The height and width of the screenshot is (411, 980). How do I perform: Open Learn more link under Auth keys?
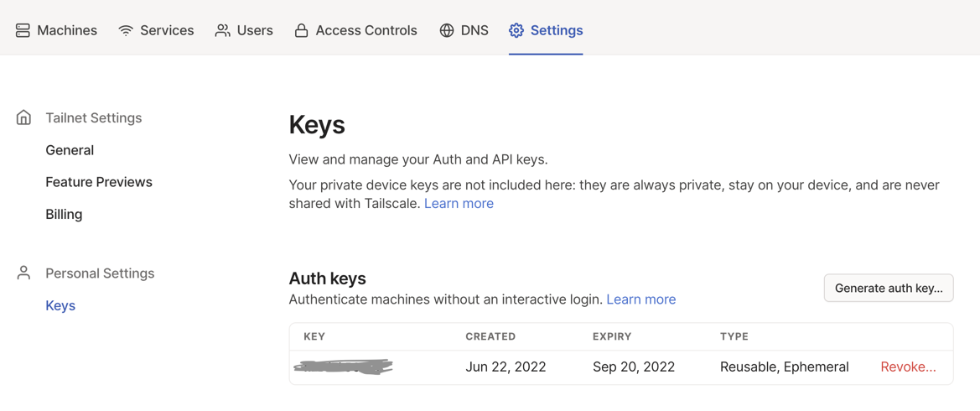pyautogui.click(x=641, y=299)
